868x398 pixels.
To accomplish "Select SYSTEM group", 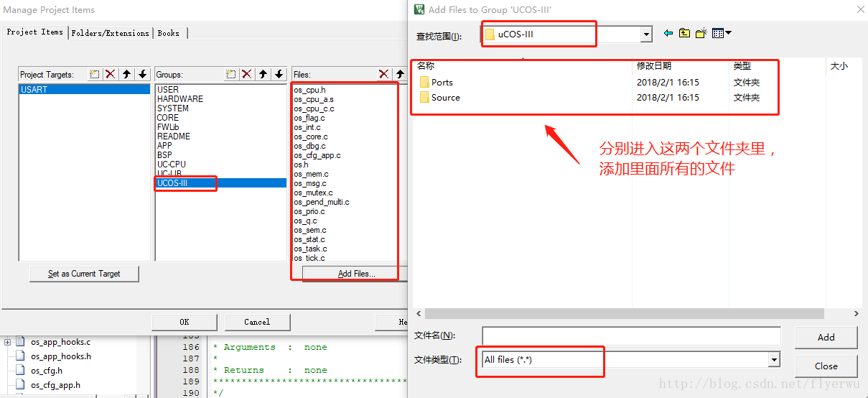I will point(173,108).
